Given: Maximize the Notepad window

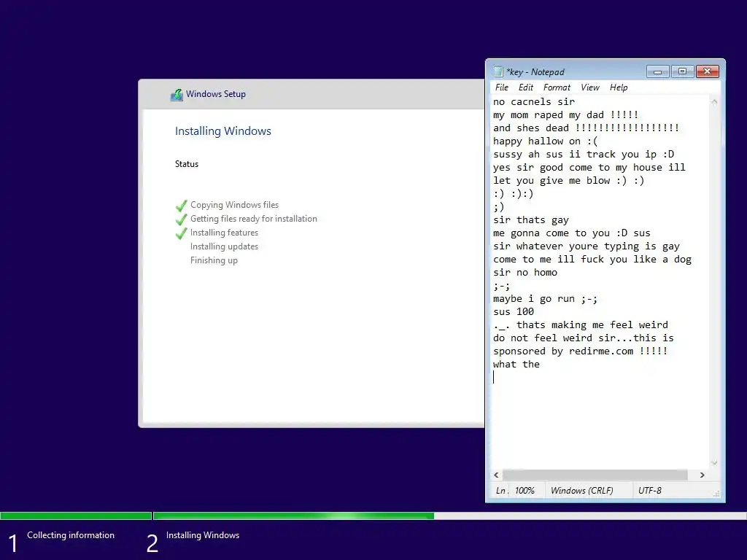Looking at the screenshot, I should point(682,71).
